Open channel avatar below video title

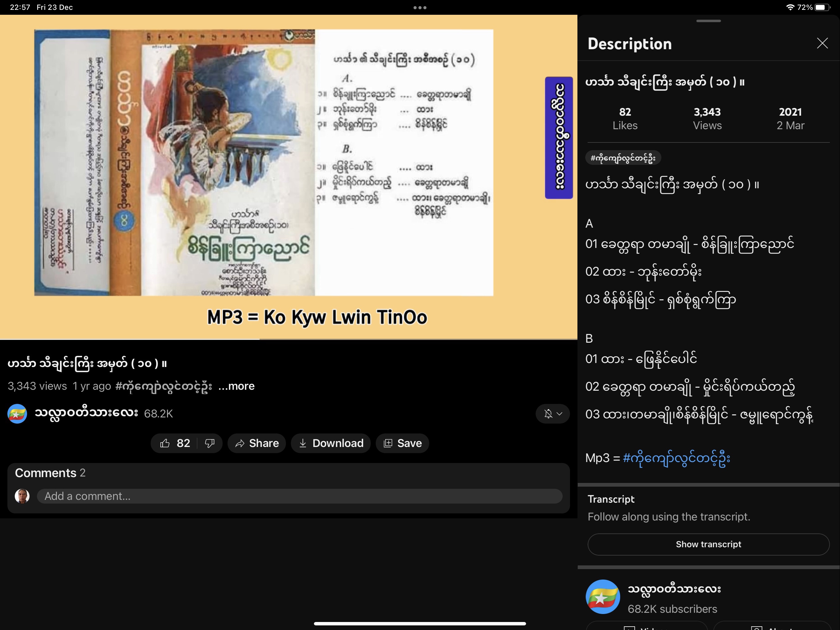18,413
